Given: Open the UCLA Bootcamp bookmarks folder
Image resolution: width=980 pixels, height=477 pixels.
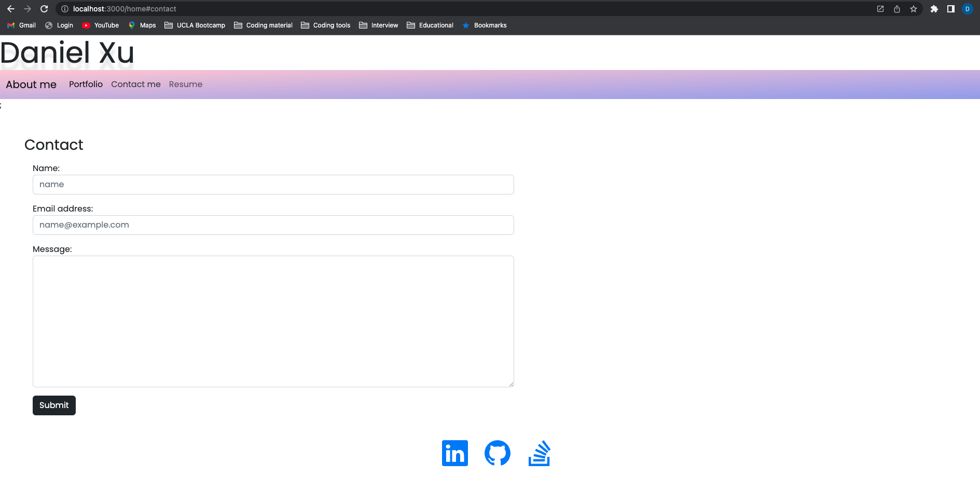Looking at the screenshot, I should point(195,25).
